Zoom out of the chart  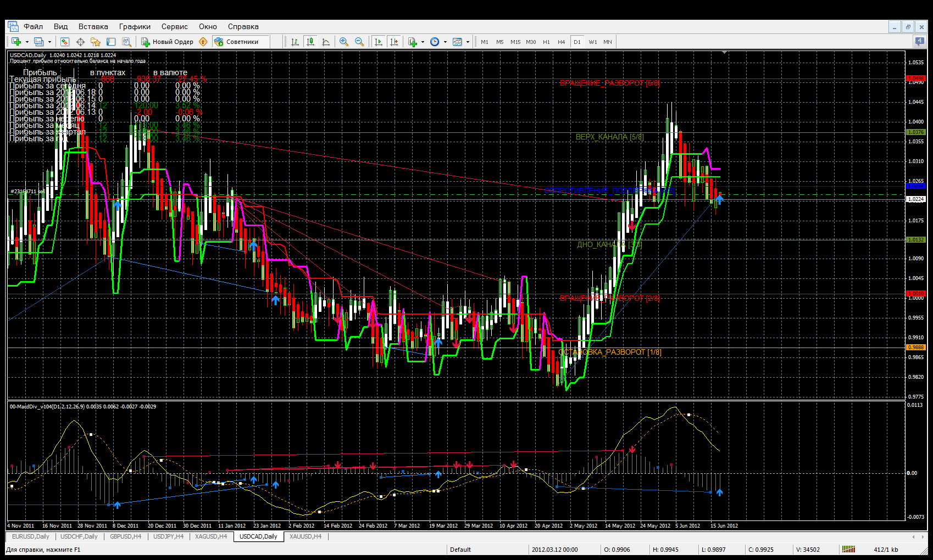[359, 42]
